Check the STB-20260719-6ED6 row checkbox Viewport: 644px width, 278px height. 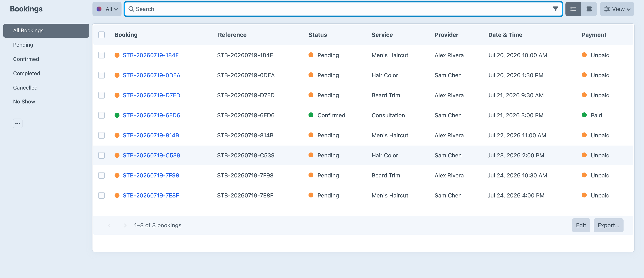tap(101, 115)
